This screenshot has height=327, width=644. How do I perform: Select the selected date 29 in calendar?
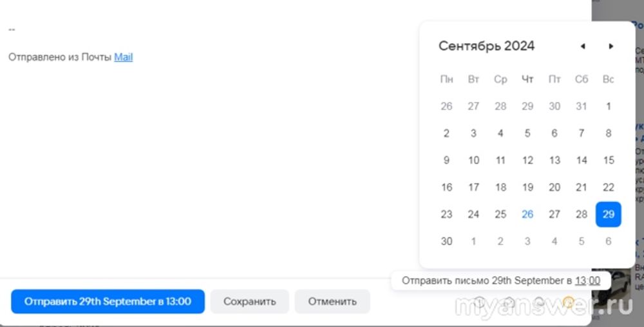coord(608,214)
